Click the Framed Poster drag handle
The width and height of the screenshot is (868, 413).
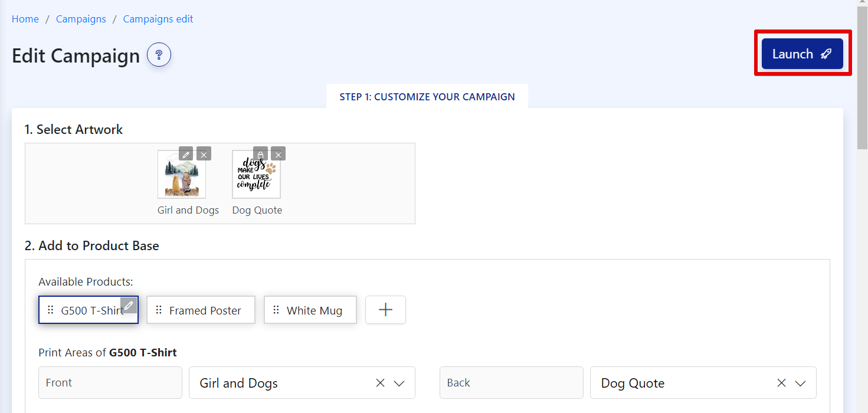pyautogui.click(x=159, y=310)
